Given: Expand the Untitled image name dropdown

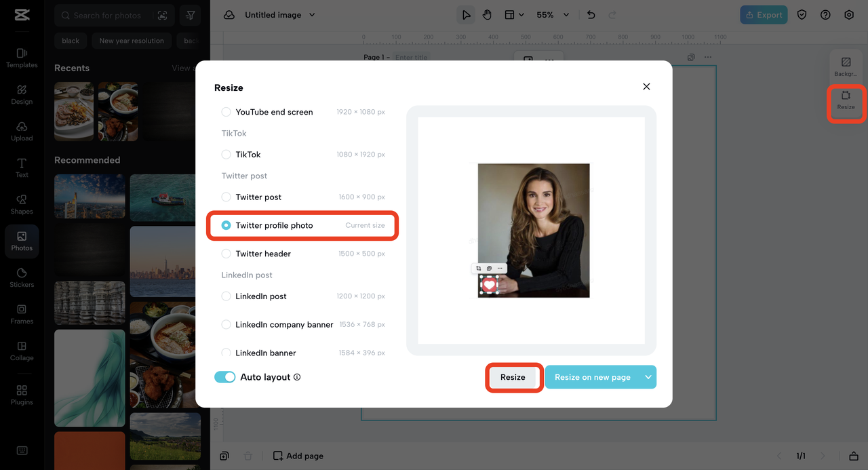Looking at the screenshot, I should [x=312, y=15].
